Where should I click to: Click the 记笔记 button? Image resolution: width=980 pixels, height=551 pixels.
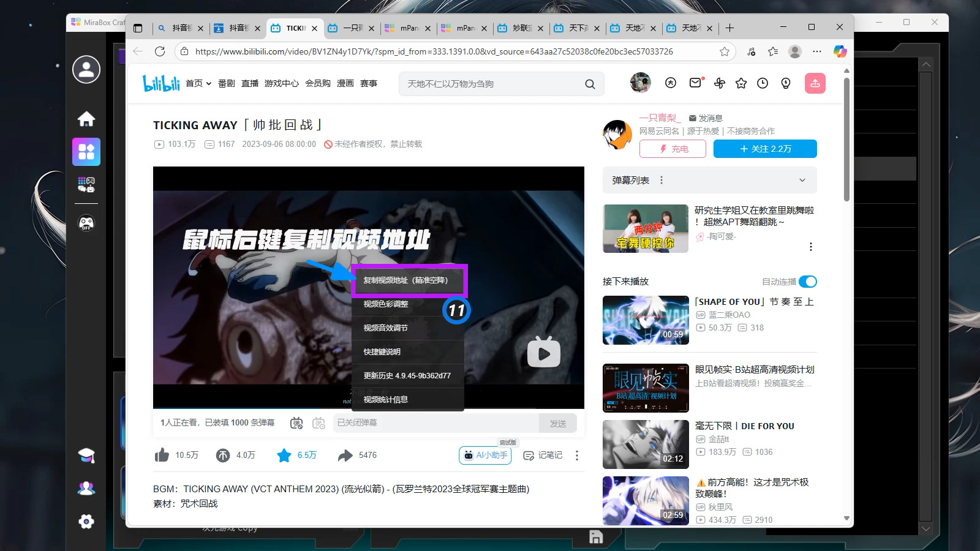pos(543,455)
